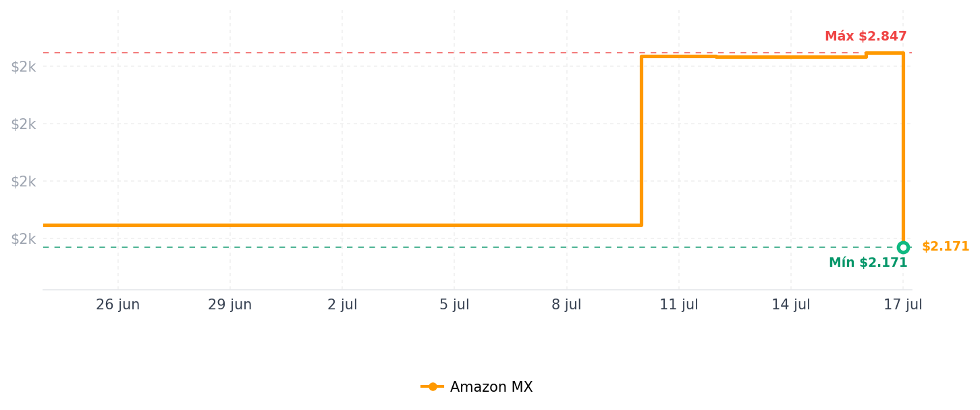
Task: Click the green minimum price point marker
Action: 903,247
